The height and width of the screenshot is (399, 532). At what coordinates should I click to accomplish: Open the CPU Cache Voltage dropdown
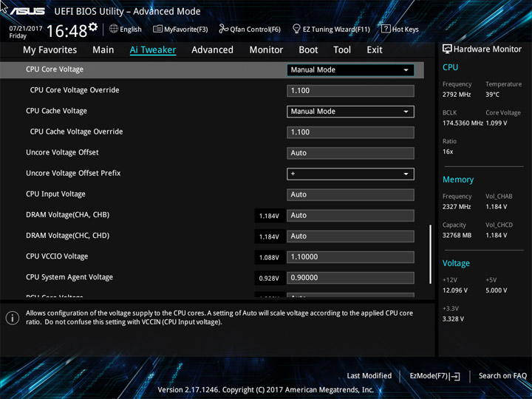[350, 112]
